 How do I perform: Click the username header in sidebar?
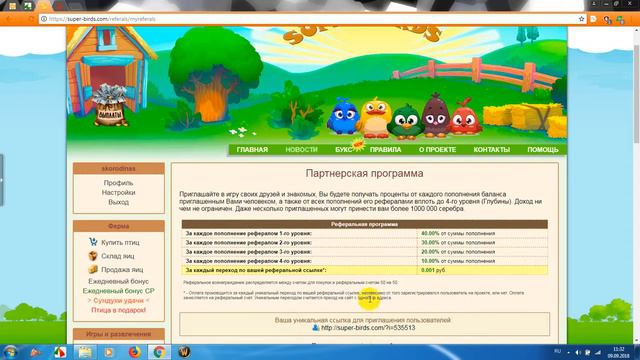click(119, 169)
